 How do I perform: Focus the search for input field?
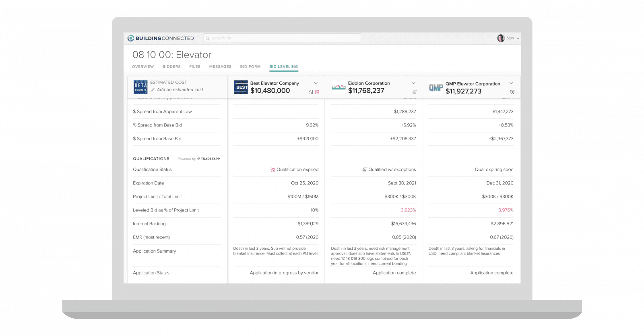click(x=282, y=38)
